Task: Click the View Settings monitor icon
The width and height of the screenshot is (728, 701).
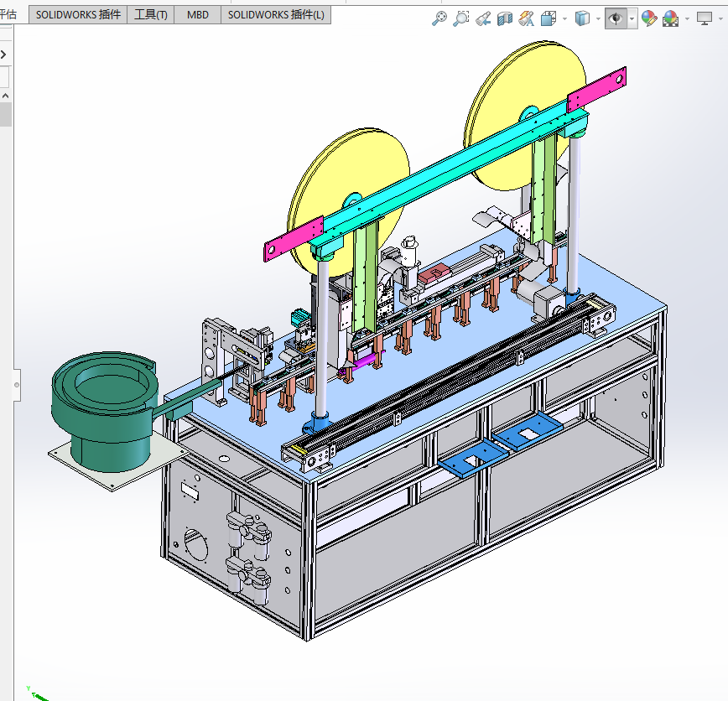Action: [x=704, y=18]
